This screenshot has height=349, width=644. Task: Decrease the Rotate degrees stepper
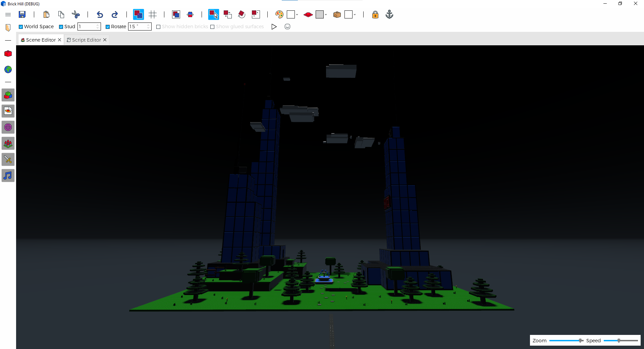pyautogui.click(x=149, y=28)
